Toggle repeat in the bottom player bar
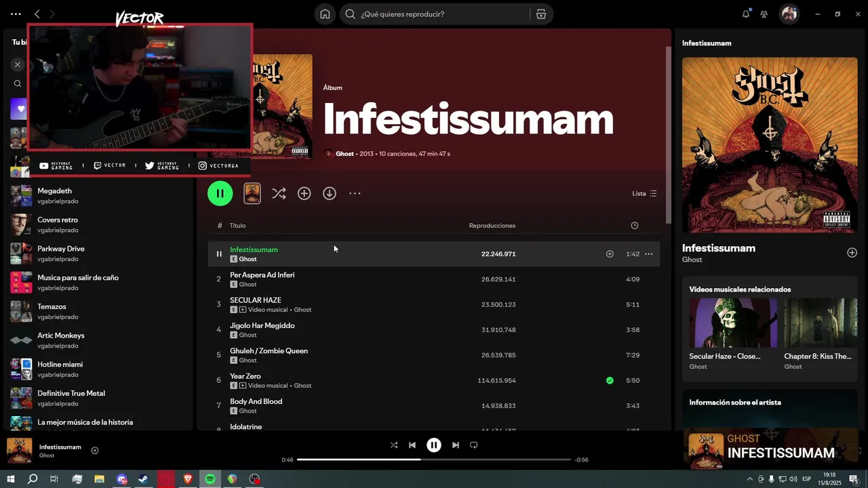Screen dimensions: 868x488 point(474,445)
